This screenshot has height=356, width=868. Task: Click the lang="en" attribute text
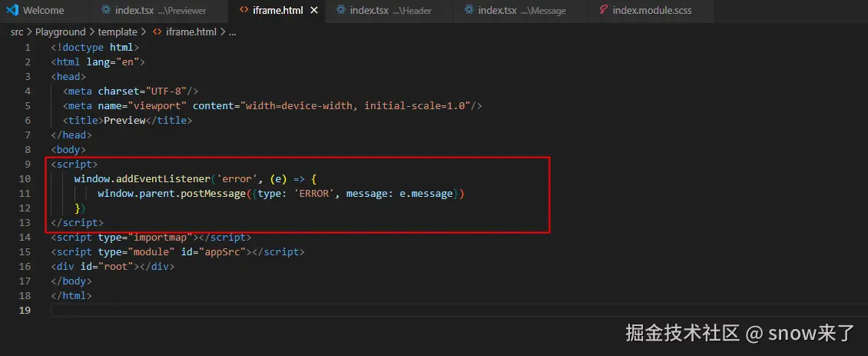coord(112,62)
